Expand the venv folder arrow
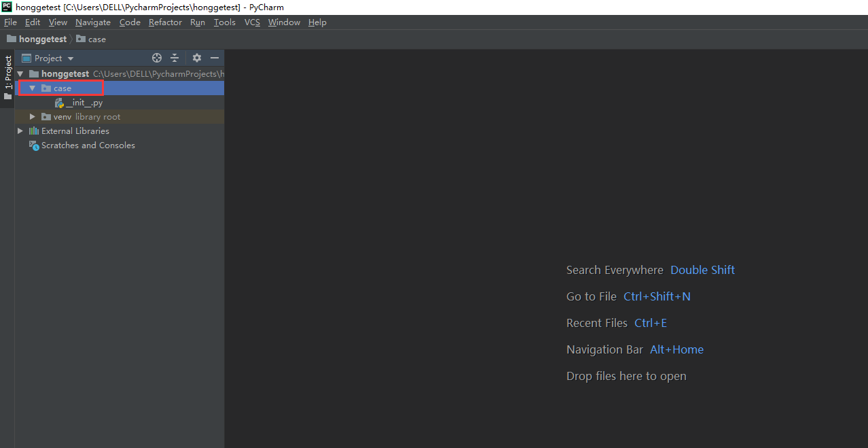The image size is (868, 448). (x=32, y=117)
